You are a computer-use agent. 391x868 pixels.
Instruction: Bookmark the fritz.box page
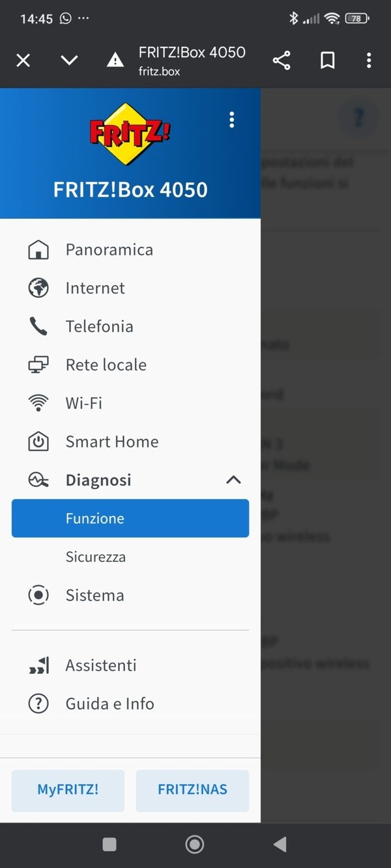pyautogui.click(x=327, y=61)
